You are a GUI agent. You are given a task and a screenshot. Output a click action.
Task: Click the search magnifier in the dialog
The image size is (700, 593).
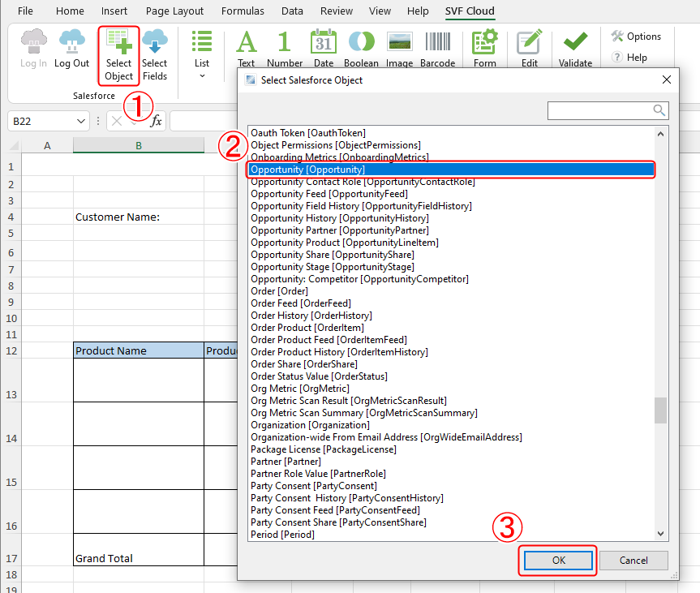[x=659, y=110]
